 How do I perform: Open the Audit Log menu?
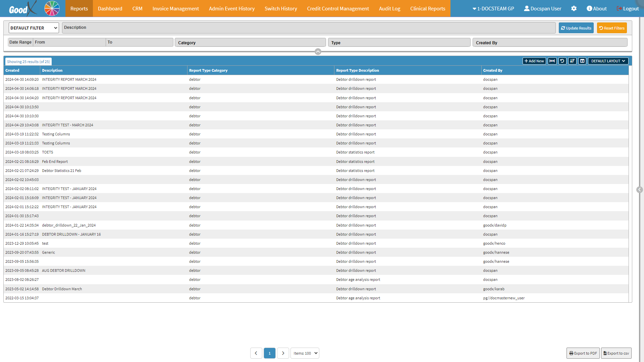(390, 8)
